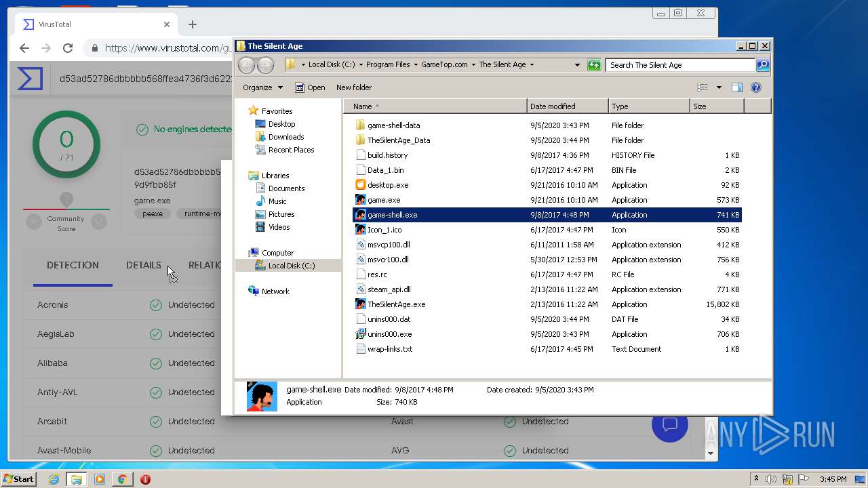This screenshot has height=488, width=868.
Task: Select the steam_api.dll file icon
Action: pyautogui.click(x=360, y=289)
